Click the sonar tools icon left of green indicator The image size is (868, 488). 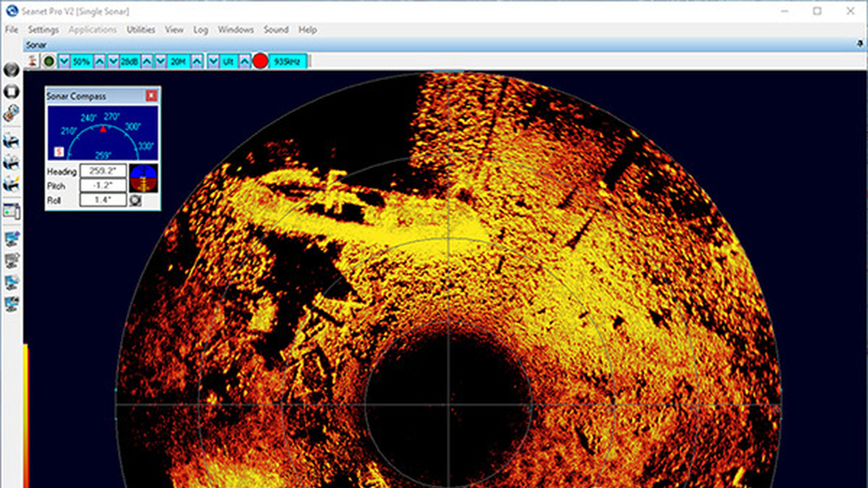point(33,61)
